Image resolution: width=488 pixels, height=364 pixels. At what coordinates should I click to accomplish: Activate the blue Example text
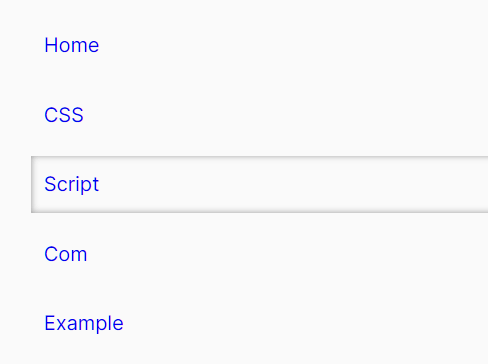[84, 323]
